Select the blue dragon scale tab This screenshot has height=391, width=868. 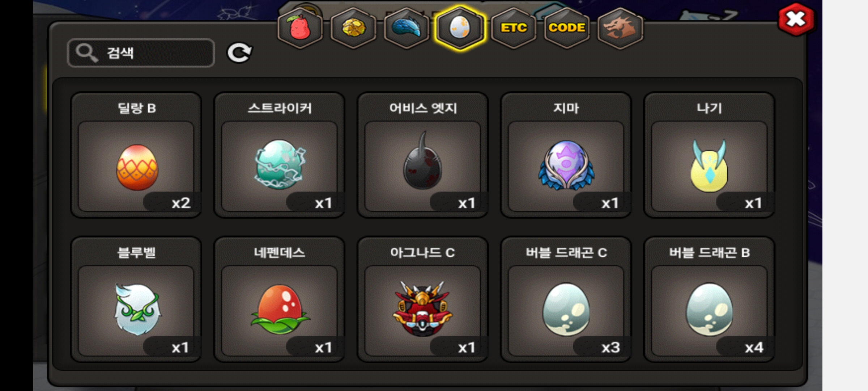(407, 28)
